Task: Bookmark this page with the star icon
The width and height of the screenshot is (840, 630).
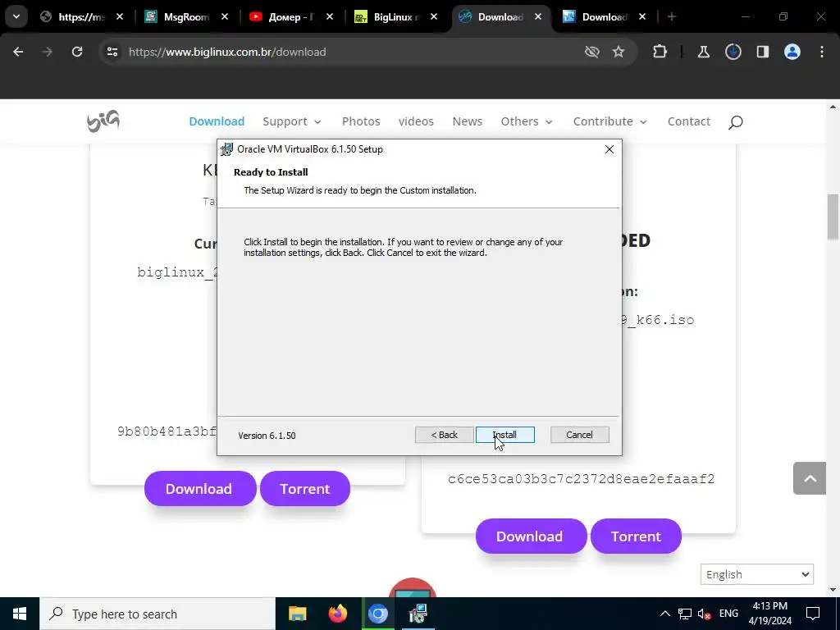Action: click(619, 52)
